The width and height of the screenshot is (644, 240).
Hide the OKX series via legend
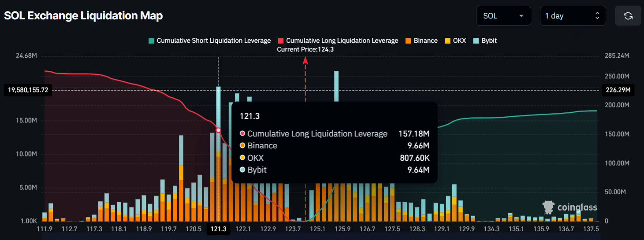(459, 41)
